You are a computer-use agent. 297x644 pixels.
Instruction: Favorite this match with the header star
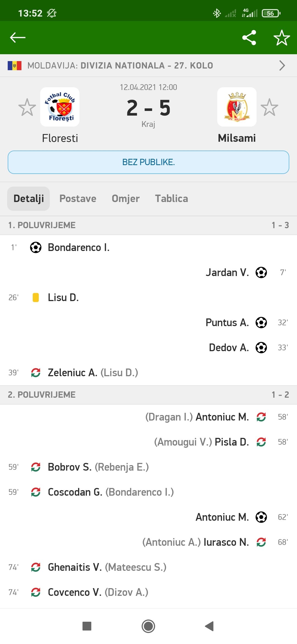click(x=282, y=38)
